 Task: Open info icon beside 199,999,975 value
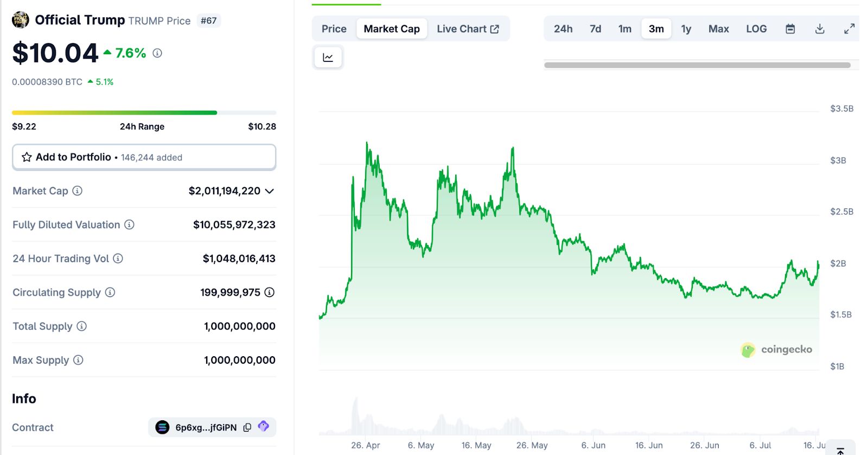pos(270,292)
